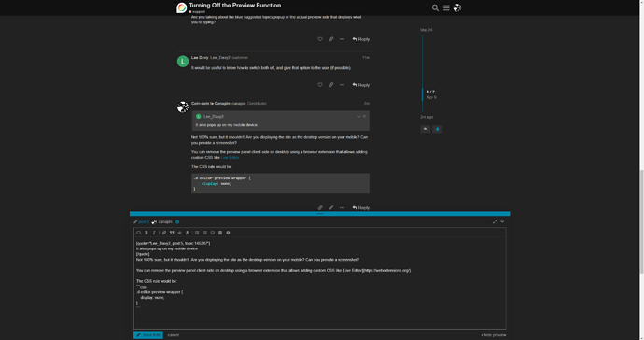Reply to Lee Davy's post

pos(360,85)
